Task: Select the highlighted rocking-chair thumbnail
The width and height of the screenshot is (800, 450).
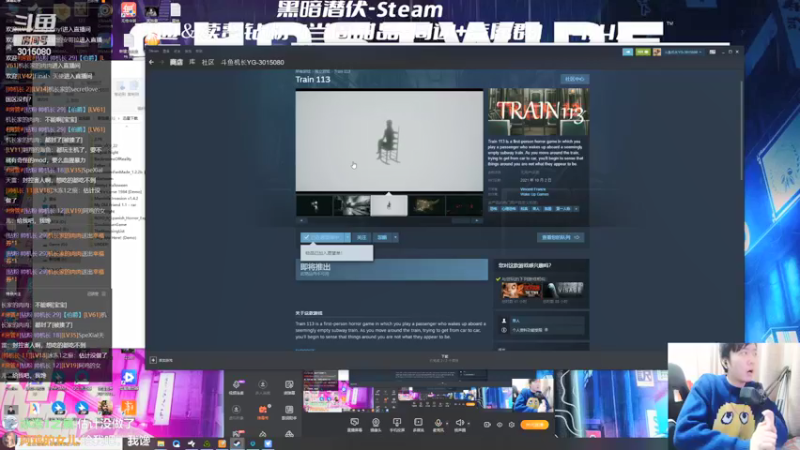Action: point(389,206)
